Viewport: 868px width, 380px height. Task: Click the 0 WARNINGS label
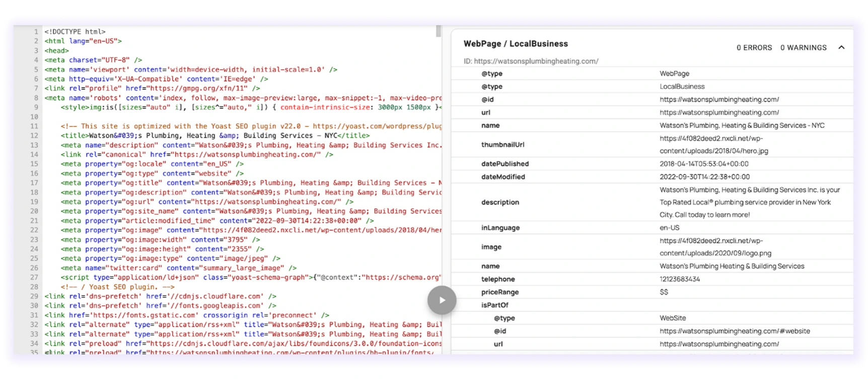(x=804, y=47)
